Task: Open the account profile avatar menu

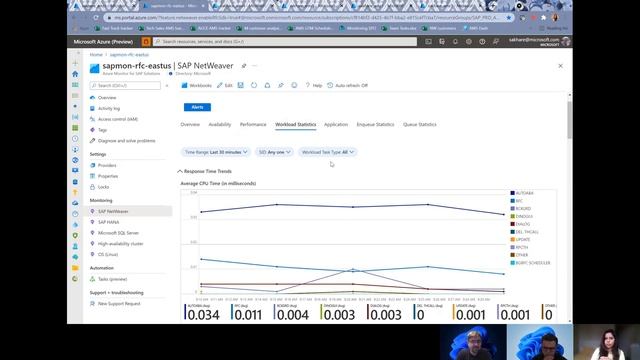Action: (566, 42)
